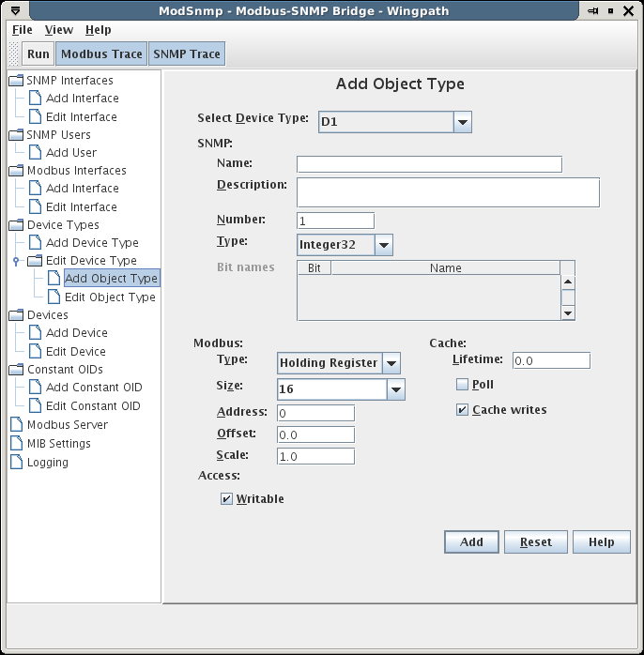This screenshot has height=655, width=644.
Task: Click the Run toolbar button
Action: click(x=38, y=53)
